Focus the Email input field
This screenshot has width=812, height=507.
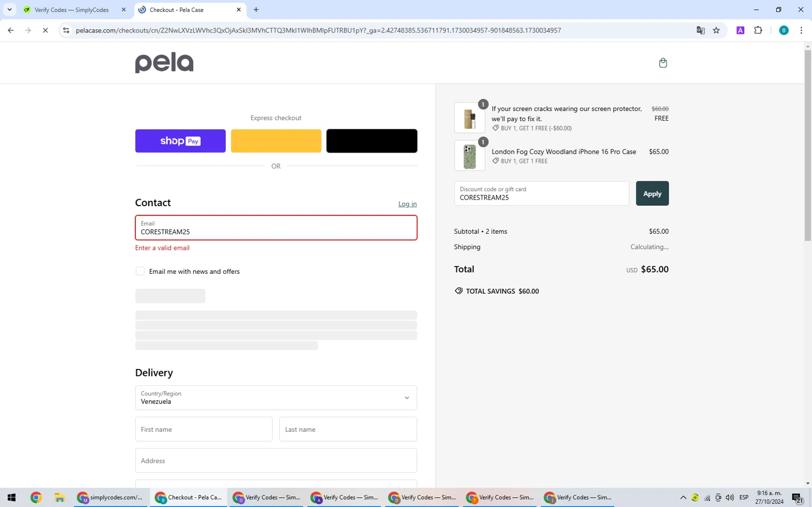point(276,228)
